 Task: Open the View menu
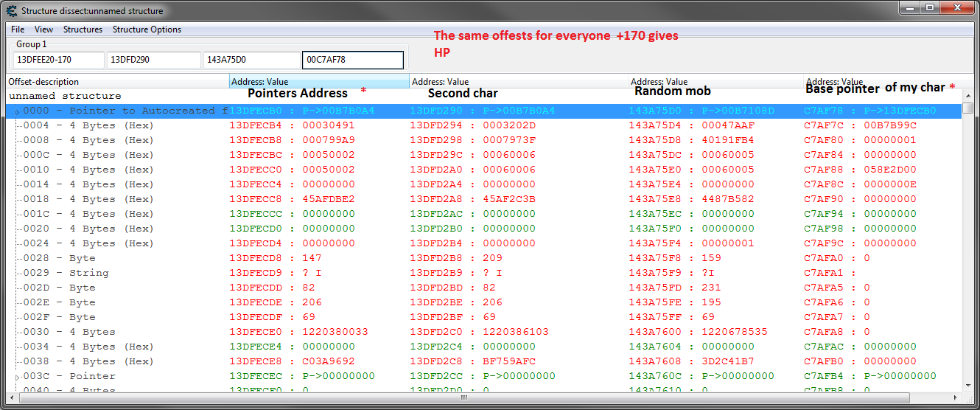pos(44,29)
